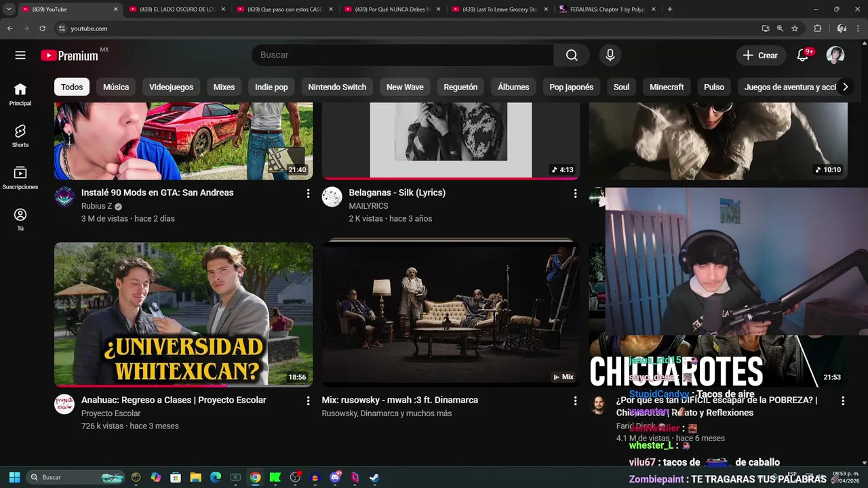Select the Soul filter chip

pos(621,87)
